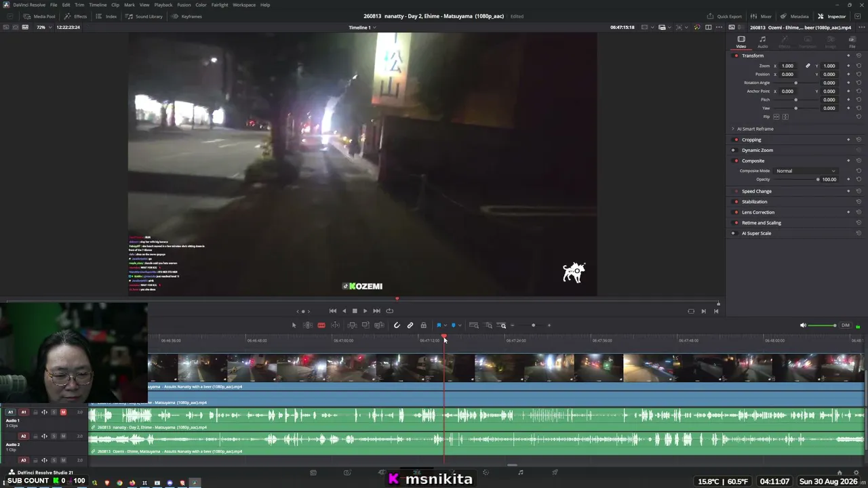The width and height of the screenshot is (868, 488).
Task: Select the Video tab in Inspector
Action: point(741,42)
